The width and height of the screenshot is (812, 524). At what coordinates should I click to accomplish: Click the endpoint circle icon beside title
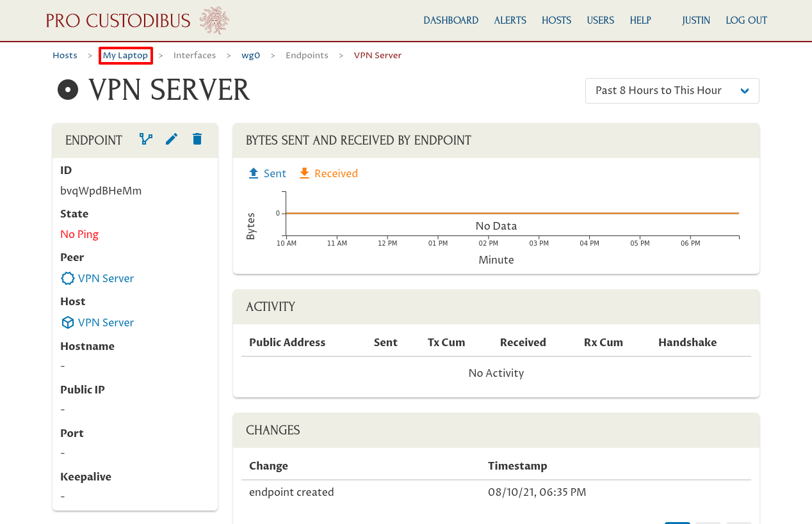[68, 90]
